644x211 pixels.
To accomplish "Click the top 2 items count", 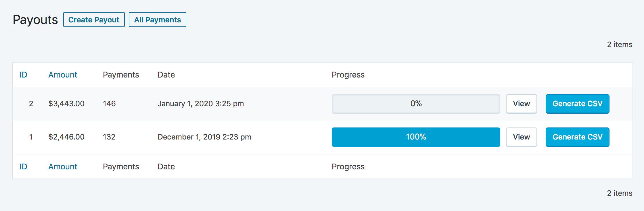I will click(620, 44).
